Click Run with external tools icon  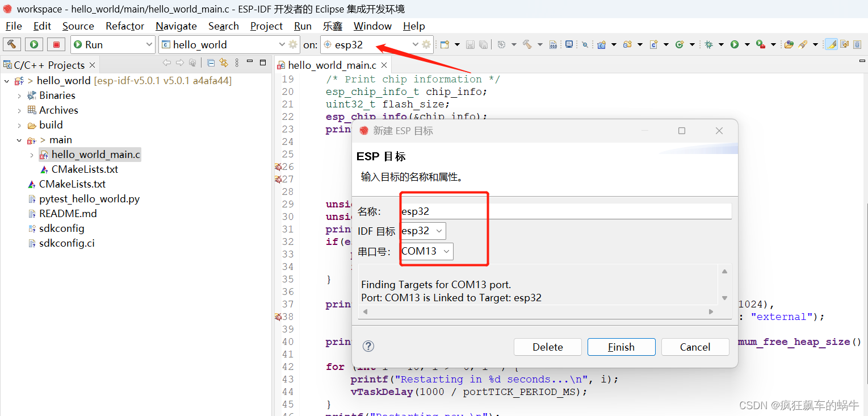click(761, 44)
